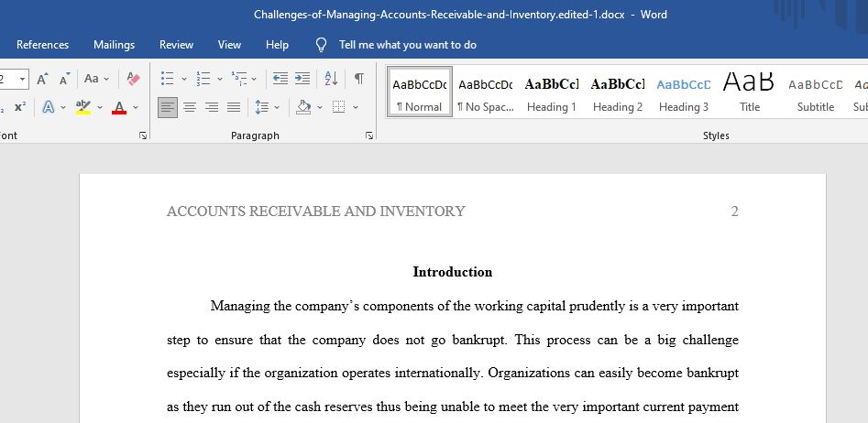The image size is (868, 423).
Task: Click the Introduction heading in the document
Action: point(452,272)
